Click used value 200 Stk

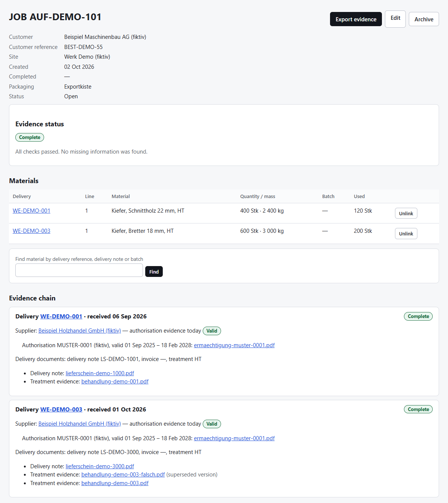[363, 231]
